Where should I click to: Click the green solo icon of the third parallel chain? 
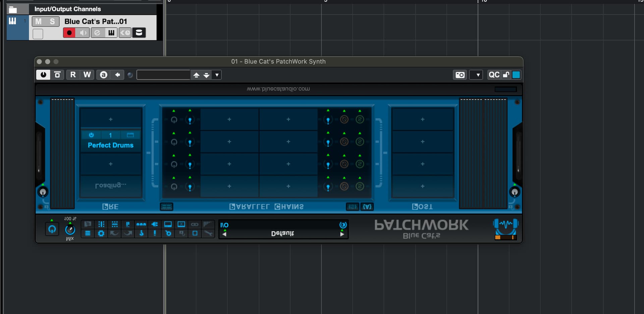click(x=360, y=164)
